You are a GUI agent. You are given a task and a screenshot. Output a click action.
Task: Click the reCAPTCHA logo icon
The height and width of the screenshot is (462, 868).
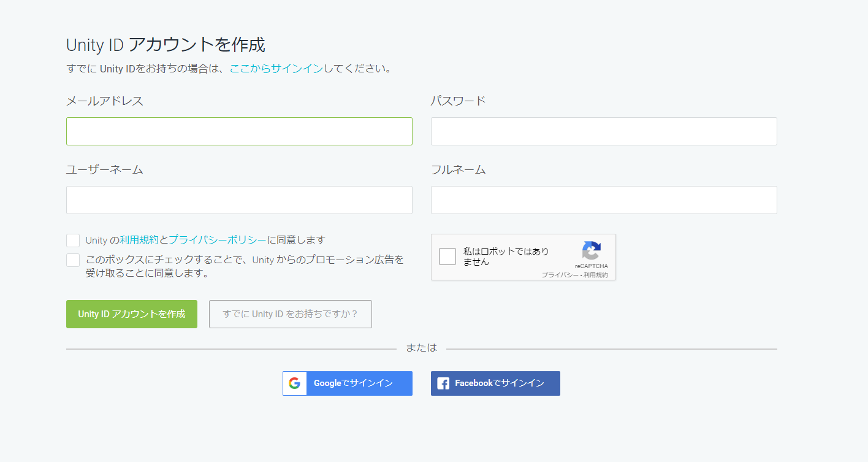tap(591, 251)
